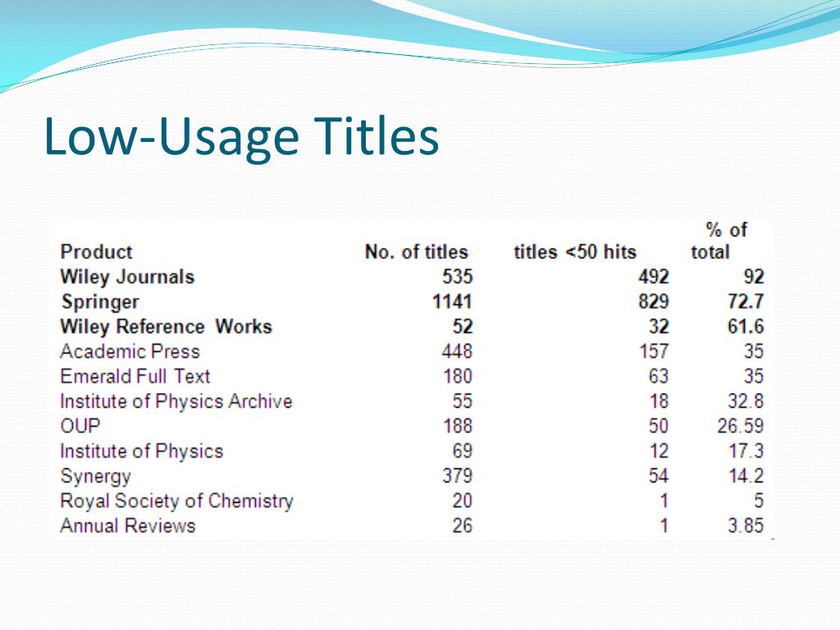840x630 pixels.
Task: Click the 188 titles for OUP
Action: 458,427
